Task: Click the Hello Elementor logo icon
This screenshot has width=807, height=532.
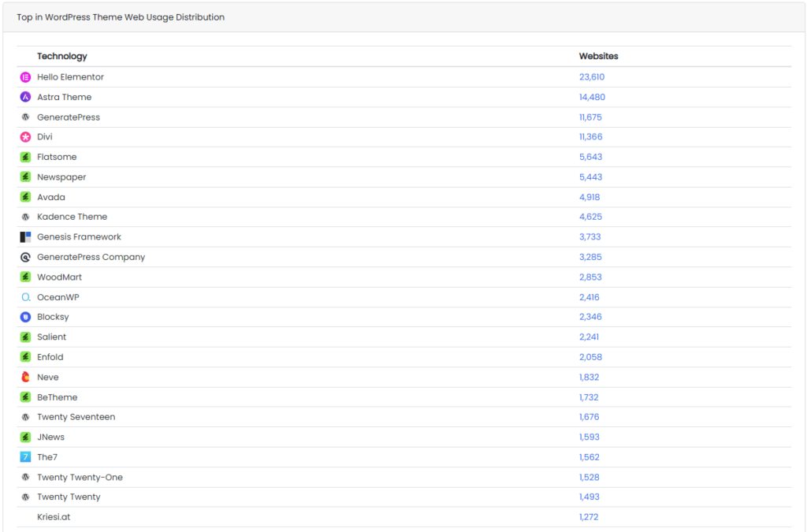Action: 25,77
